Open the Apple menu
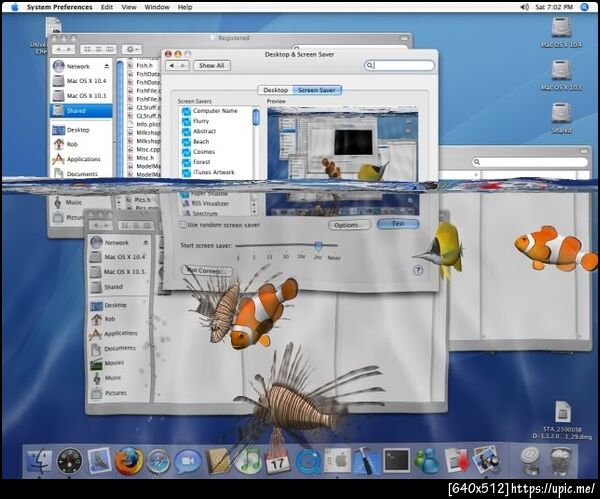The width and height of the screenshot is (600, 499). coord(15,7)
